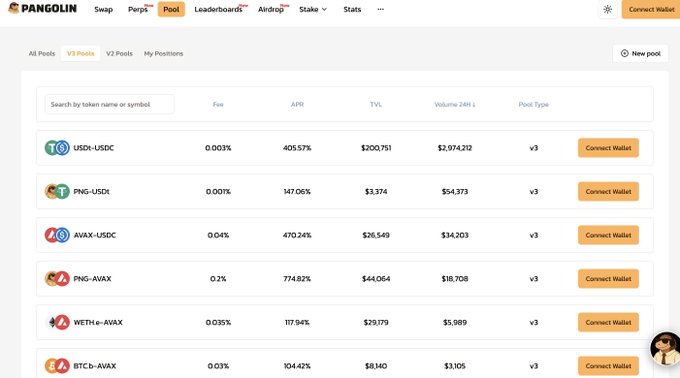Click the $54,373 volume value
The width and height of the screenshot is (680, 378).
[455, 191]
